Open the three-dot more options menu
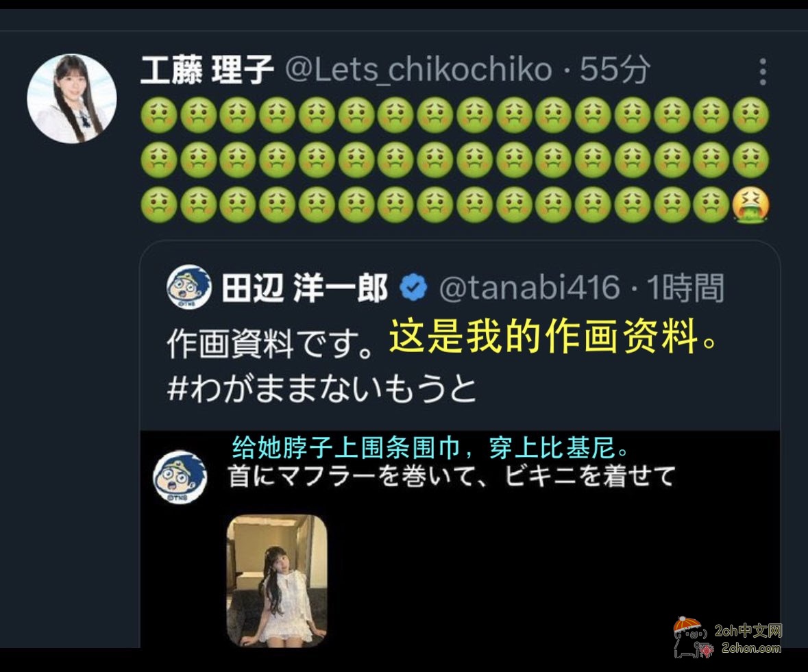This screenshot has height=672, width=808. click(x=763, y=71)
